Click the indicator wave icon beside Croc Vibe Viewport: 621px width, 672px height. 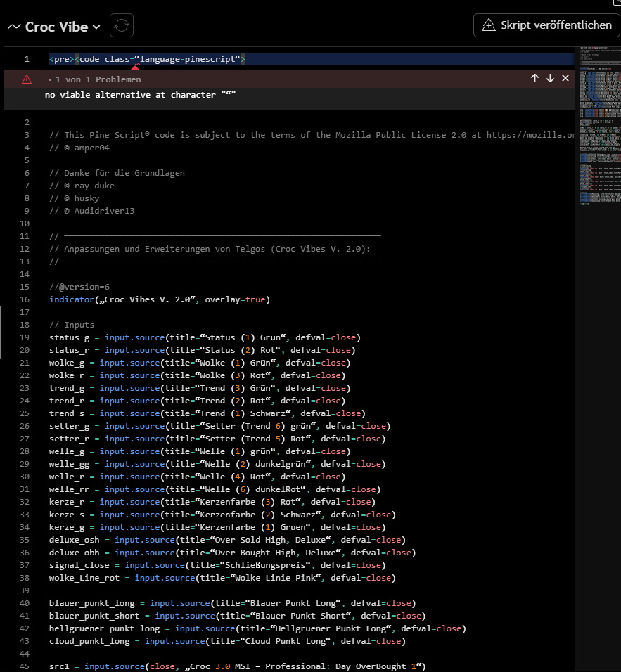pyautogui.click(x=14, y=27)
